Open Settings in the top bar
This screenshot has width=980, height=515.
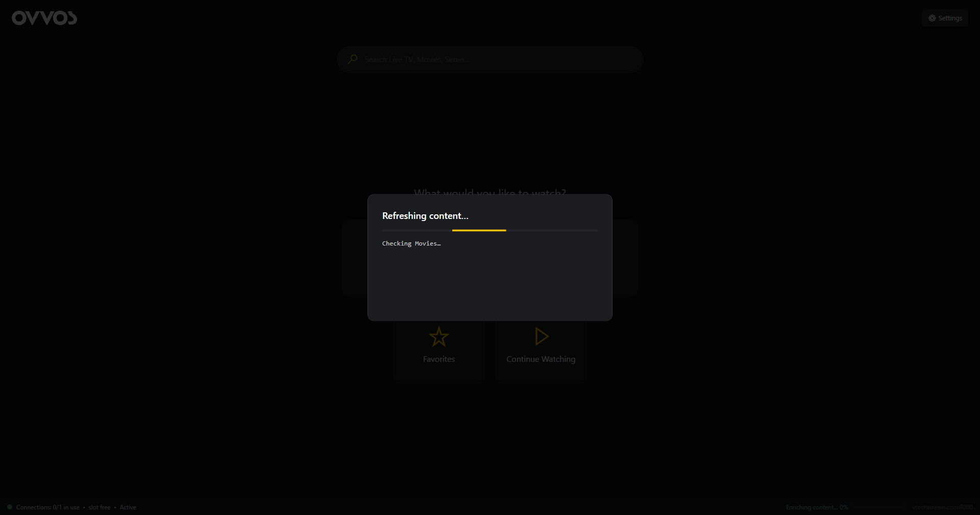point(945,18)
